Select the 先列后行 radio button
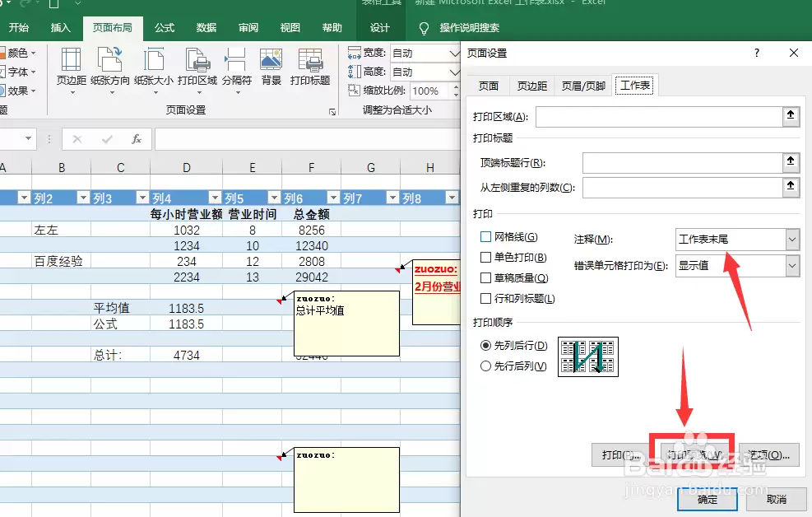The height and width of the screenshot is (517, 812). tap(485, 345)
